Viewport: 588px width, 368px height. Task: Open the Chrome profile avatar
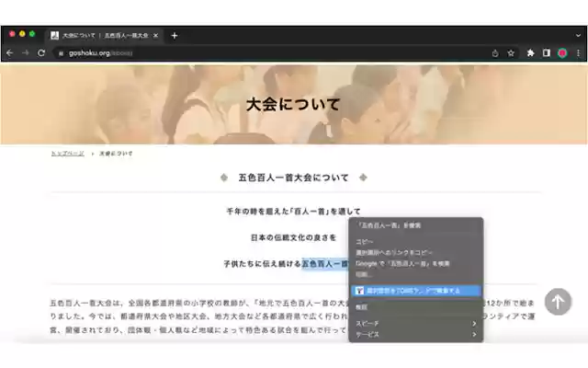coord(562,53)
